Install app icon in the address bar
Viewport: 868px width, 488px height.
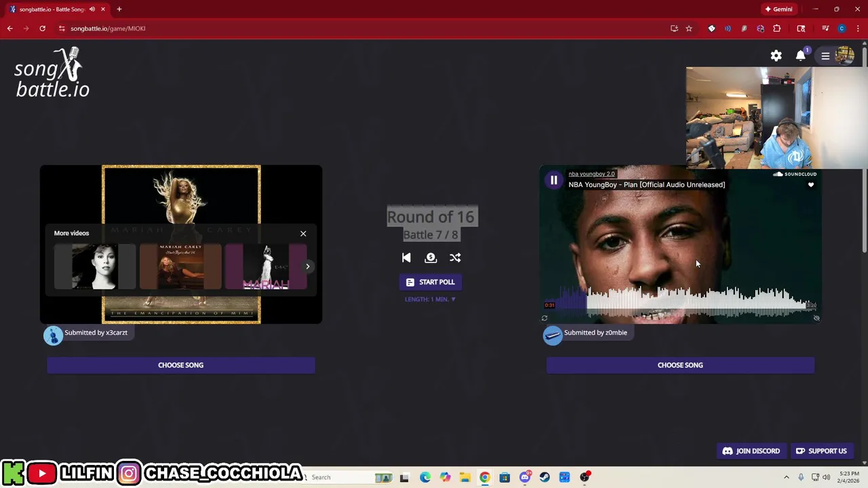(674, 28)
